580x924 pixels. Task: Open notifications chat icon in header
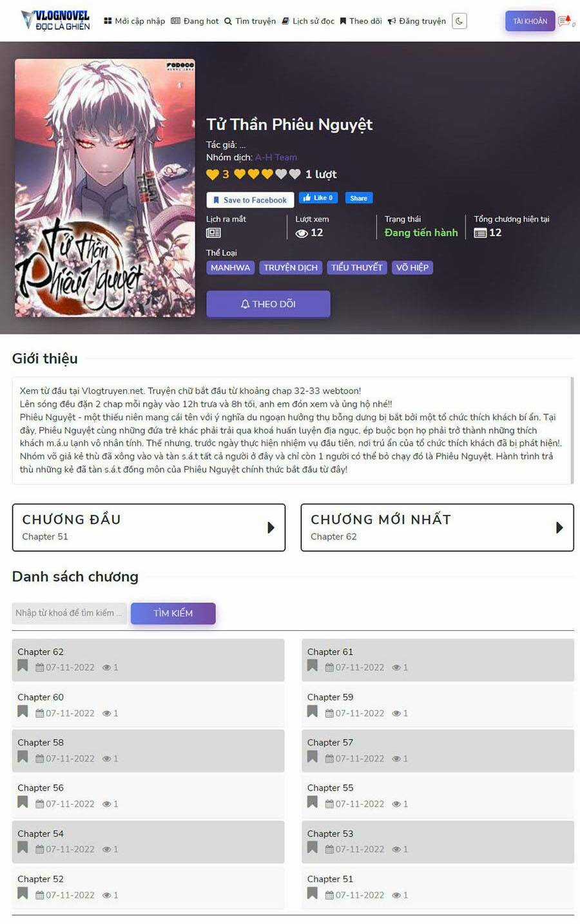click(x=565, y=21)
